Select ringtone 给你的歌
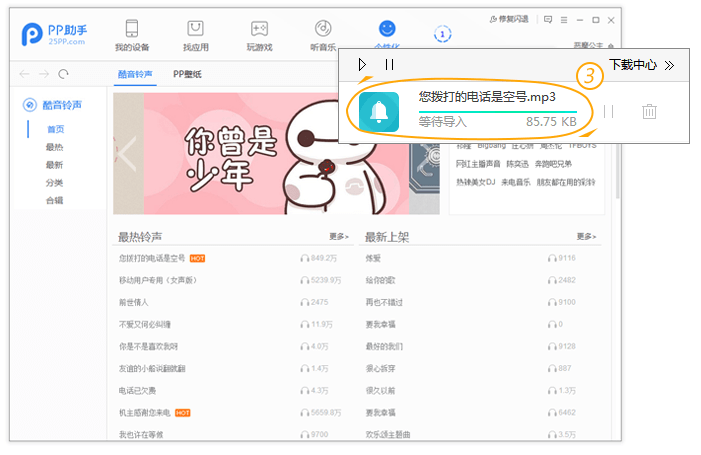The height and width of the screenshot is (455, 701). (380, 280)
